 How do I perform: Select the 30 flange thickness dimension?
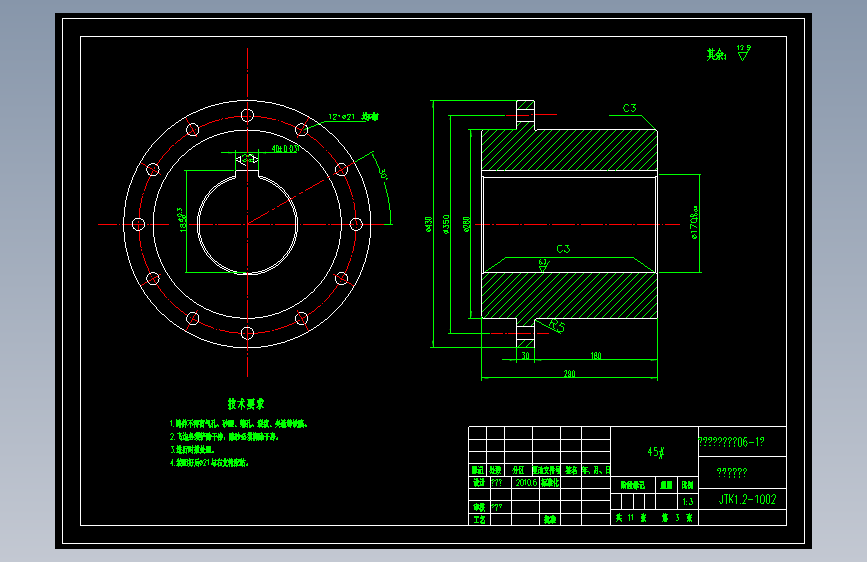click(525, 356)
